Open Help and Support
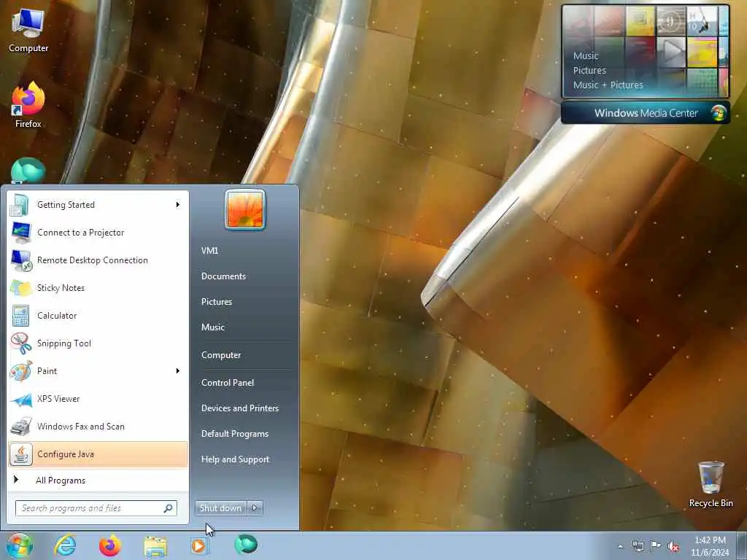The image size is (747, 560). coord(236,459)
